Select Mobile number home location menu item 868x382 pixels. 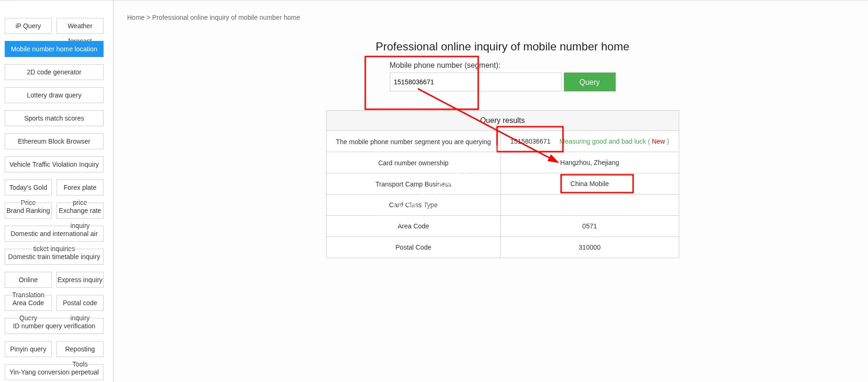(x=54, y=49)
